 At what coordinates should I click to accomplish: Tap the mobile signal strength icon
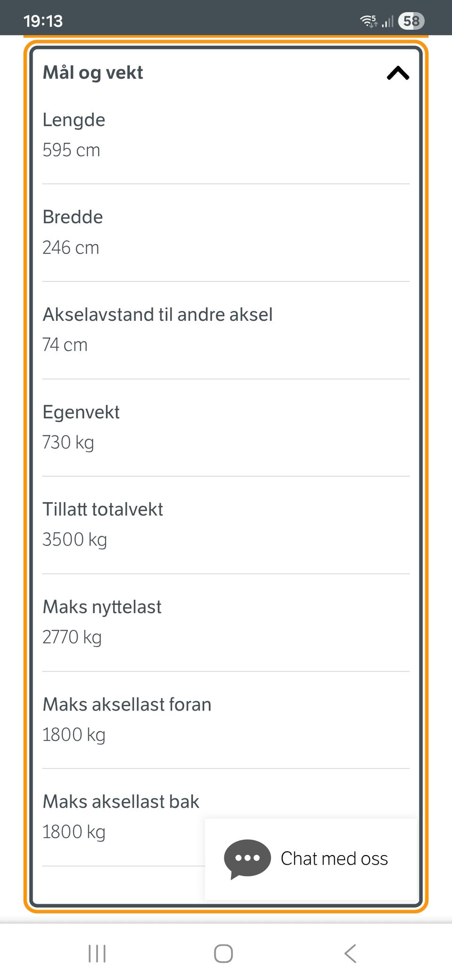tap(387, 21)
